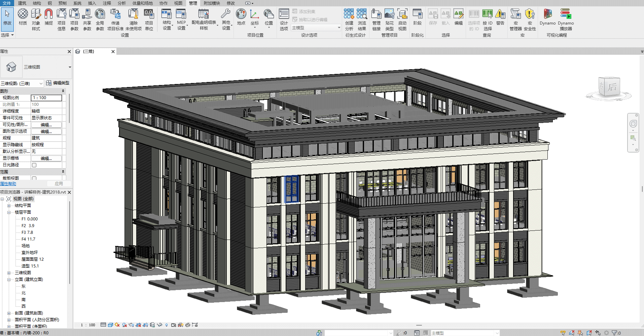This screenshot has height=336, width=644.
Task: Switch to the 视图 ribbon tab
Action: 178,3
